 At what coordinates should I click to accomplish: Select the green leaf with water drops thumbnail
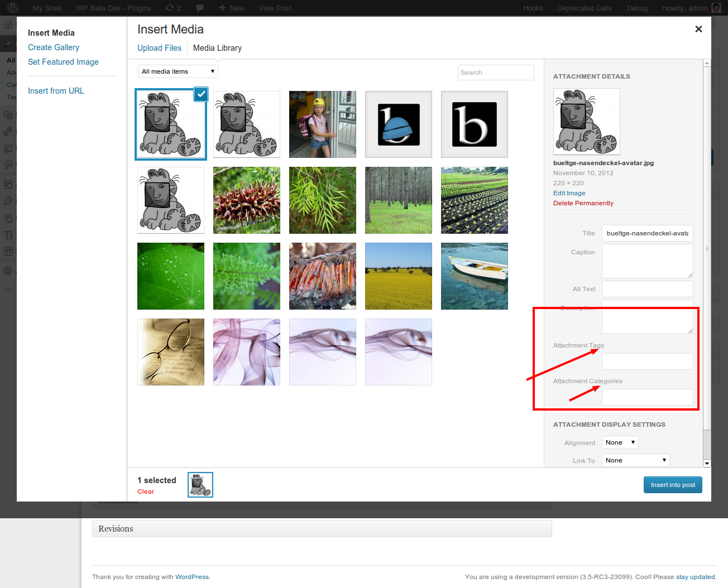tap(171, 276)
